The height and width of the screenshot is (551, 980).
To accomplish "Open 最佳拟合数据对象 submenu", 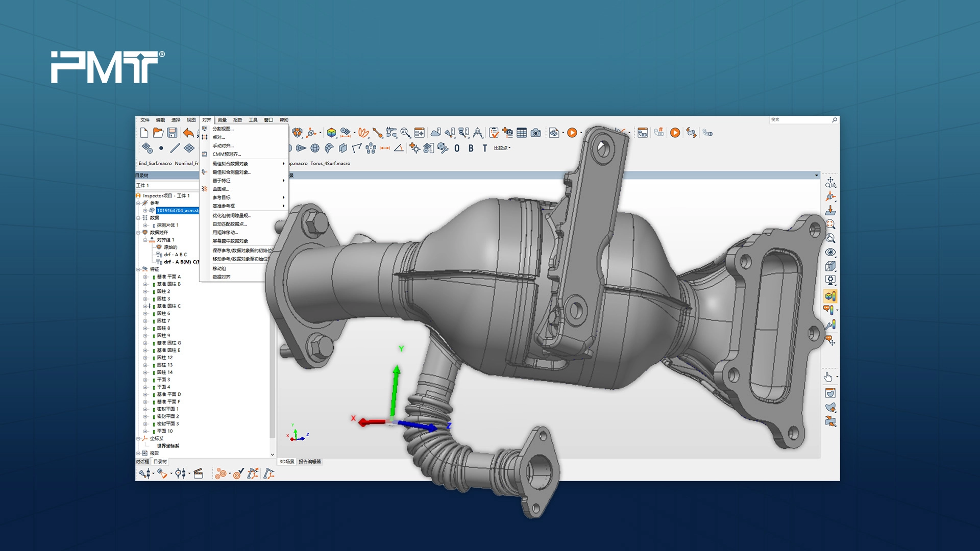I will pyautogui.click(x=244, y=164).
